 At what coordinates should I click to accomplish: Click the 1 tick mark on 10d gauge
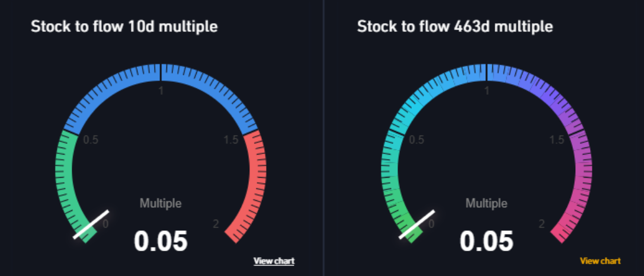click(x=161, y=73)
